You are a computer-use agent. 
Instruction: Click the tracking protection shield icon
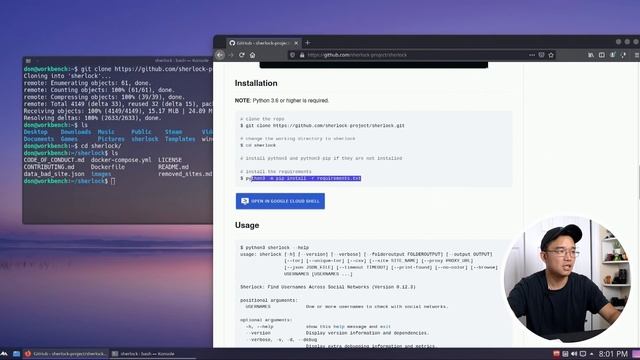point(292,55)
